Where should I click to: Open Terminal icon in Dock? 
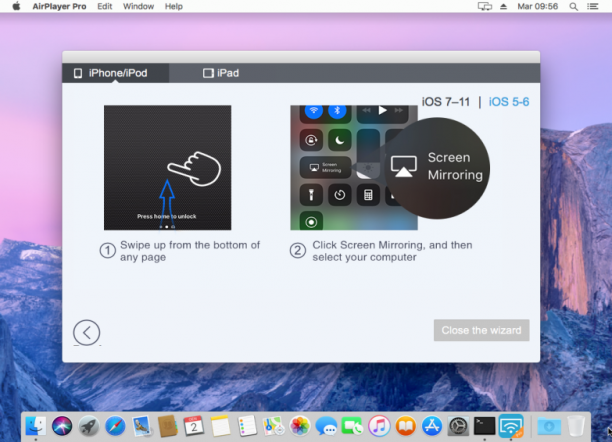point(484,426)
